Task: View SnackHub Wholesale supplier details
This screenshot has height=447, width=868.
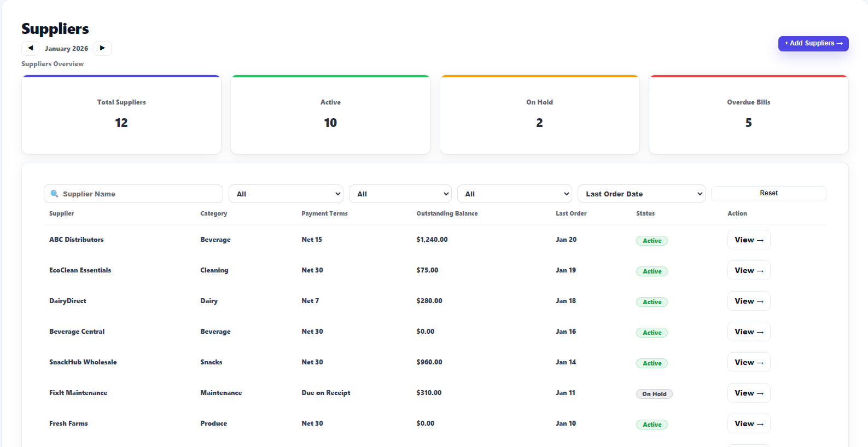Action: pyautogui.click(x=749, y=362)
